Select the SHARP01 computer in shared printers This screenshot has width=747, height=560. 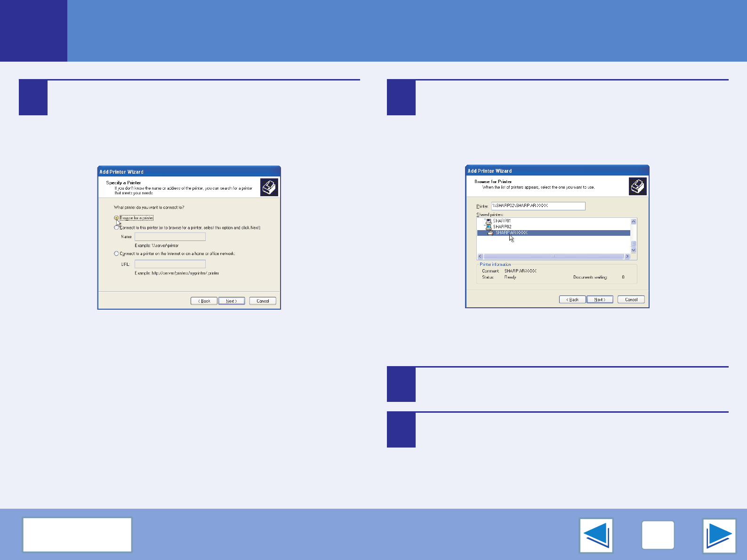click(x=502, y=221)
